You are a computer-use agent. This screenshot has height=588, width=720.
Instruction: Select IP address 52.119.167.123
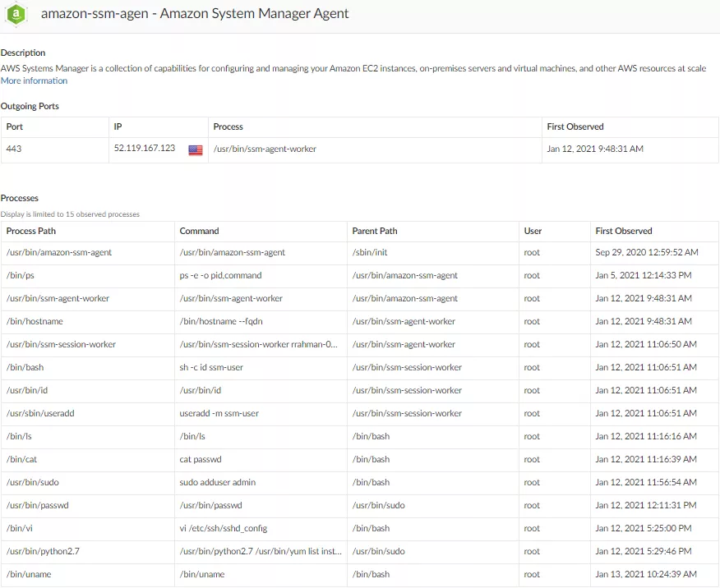tap(145, 148)
